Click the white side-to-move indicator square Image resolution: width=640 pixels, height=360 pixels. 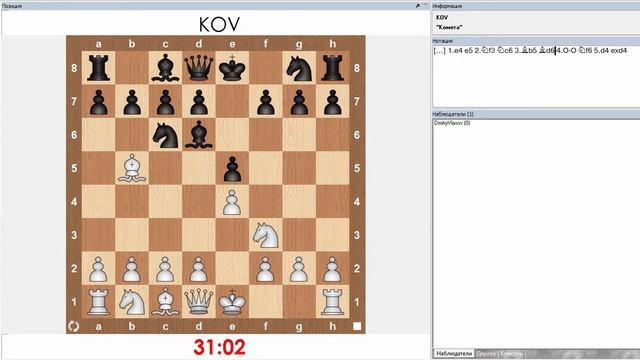(x=357, y=326)
